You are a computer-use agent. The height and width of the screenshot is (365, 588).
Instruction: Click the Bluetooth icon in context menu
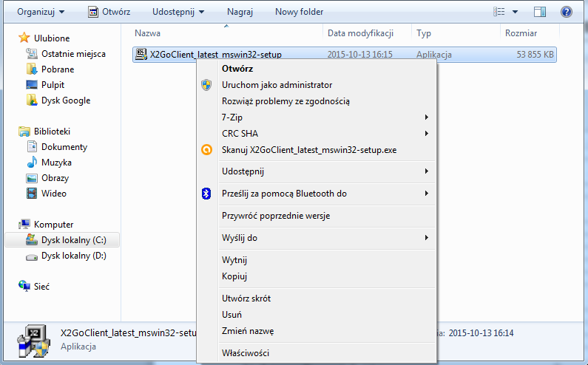(x=206, y=194)
